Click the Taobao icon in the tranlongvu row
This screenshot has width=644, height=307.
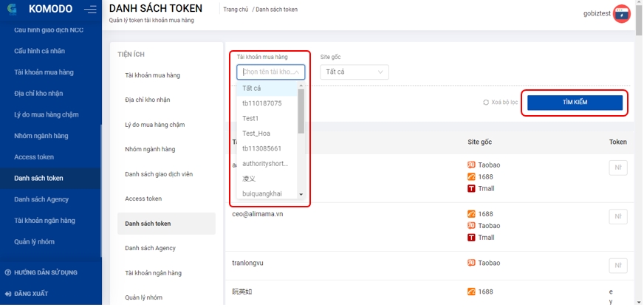click(471, 263)
